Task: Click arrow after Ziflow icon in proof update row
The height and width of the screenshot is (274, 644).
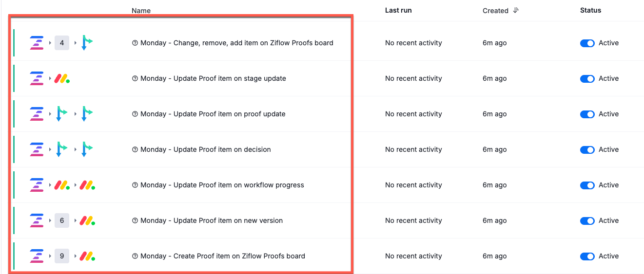Action: tap(50, 114)
